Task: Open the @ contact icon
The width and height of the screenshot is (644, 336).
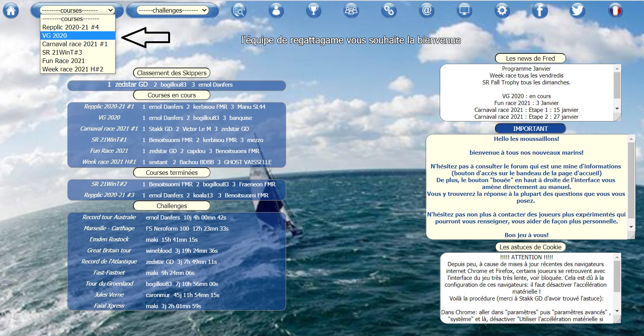Action: click(427, 11)
